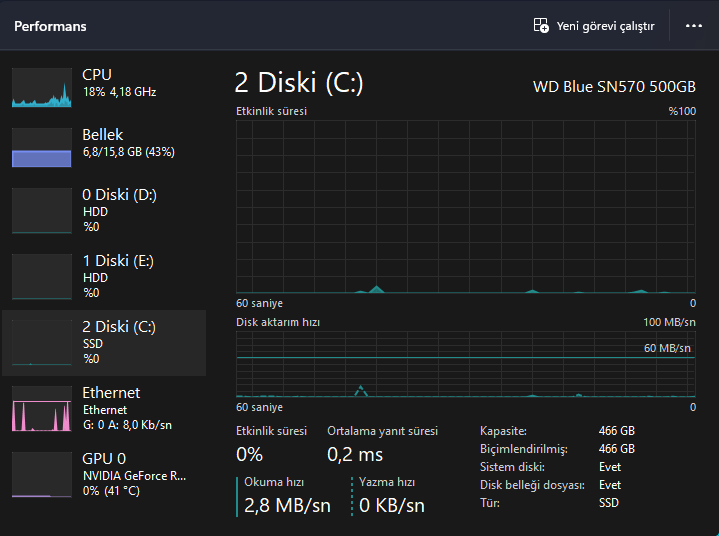Click the Okuma hızı 2,8 MB/sn value

pyautogui.click(x=287, y=506)
